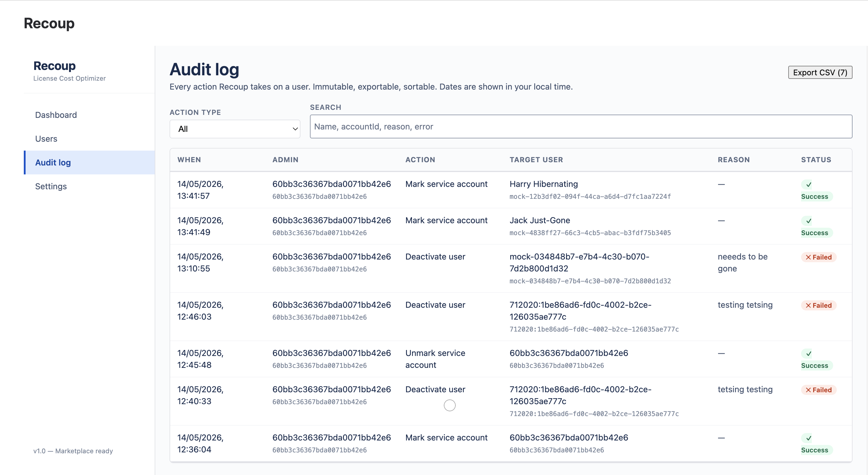Sort by the REASON column header
Screen dimensions: 868x475
coord(734,160)
